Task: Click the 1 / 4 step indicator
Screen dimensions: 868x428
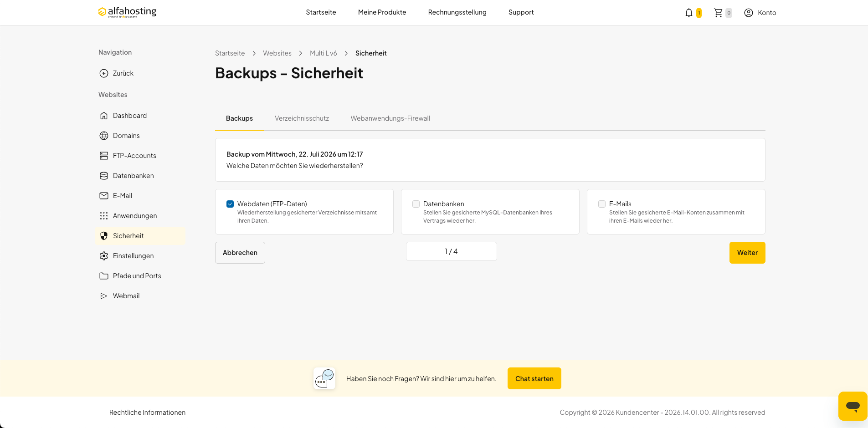Action: coord(451,251)
